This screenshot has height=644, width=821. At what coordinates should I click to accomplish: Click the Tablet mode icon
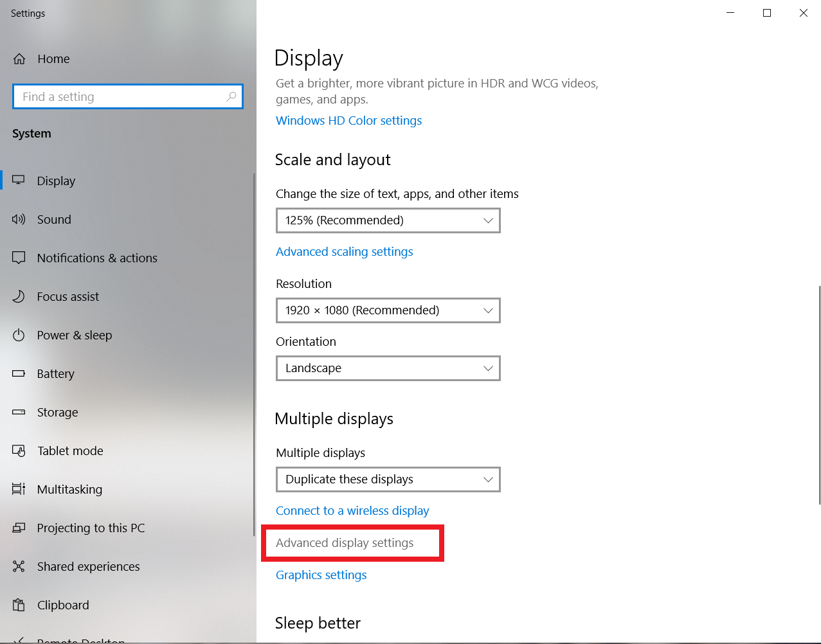point(19,451)
